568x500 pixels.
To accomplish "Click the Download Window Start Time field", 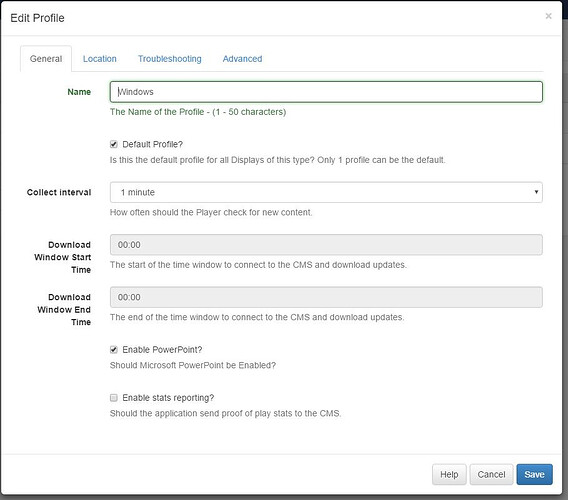I will (x=326, y=245).
